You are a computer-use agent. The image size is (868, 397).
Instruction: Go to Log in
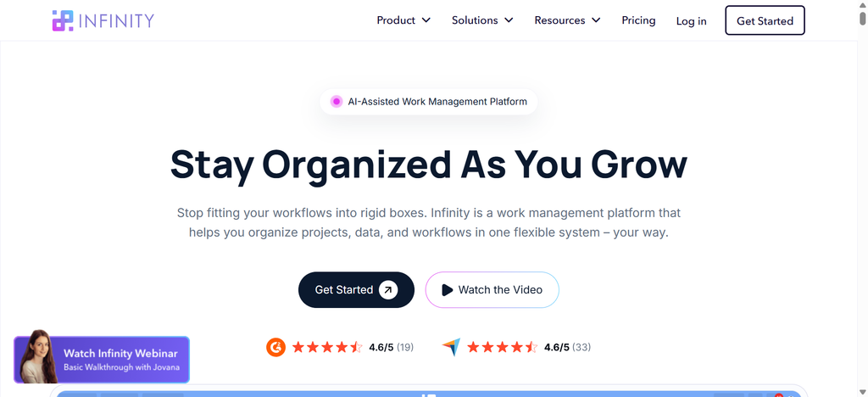691,21
